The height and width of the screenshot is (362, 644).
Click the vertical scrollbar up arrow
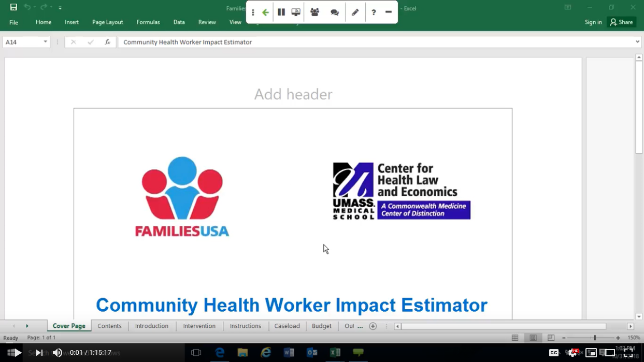pyautogui.click(x=639, y=57)
